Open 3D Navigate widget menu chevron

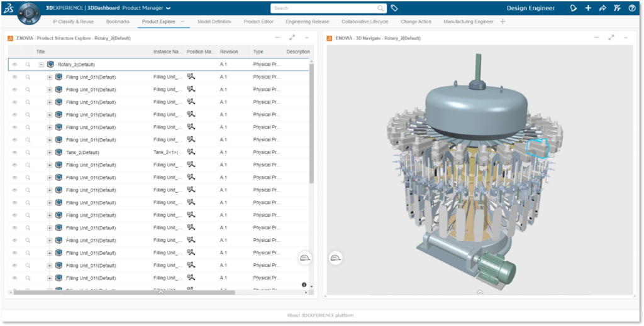[626, 38]
